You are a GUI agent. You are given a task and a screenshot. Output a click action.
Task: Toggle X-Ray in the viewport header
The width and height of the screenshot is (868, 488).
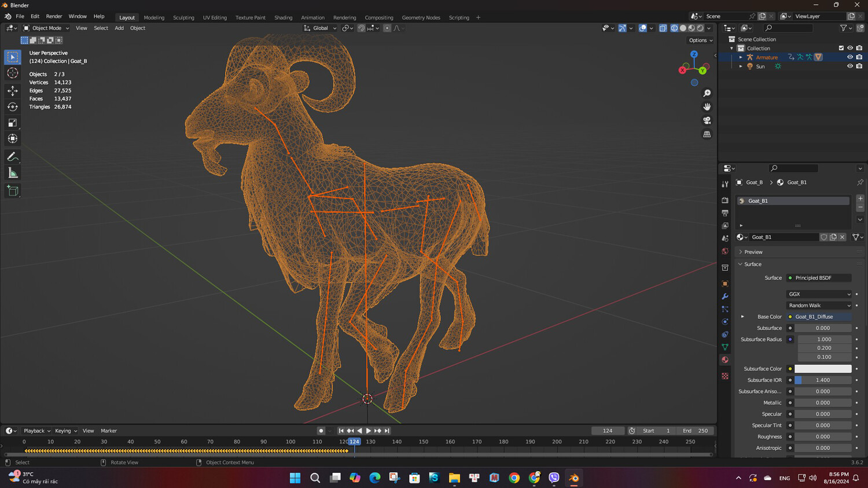[663, 28]
